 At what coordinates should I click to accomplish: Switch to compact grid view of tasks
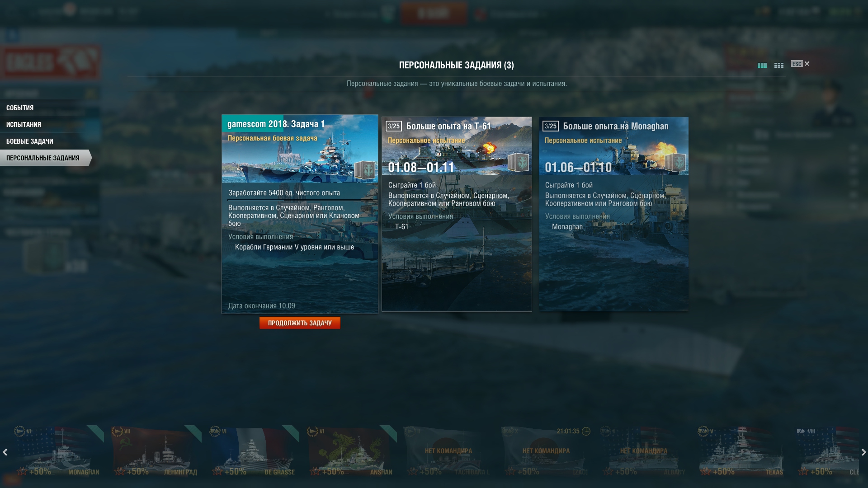[x=778, y=66]
